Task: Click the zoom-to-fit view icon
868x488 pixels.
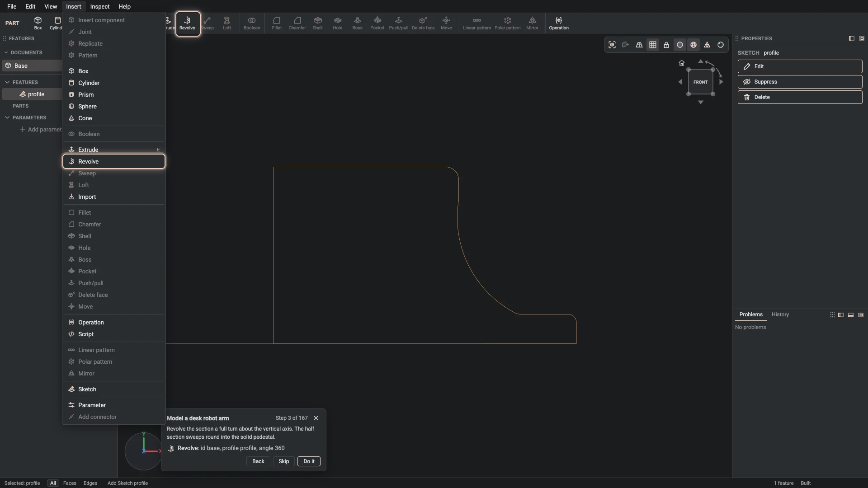Action: pyautogui.click(x=612, y=45)
